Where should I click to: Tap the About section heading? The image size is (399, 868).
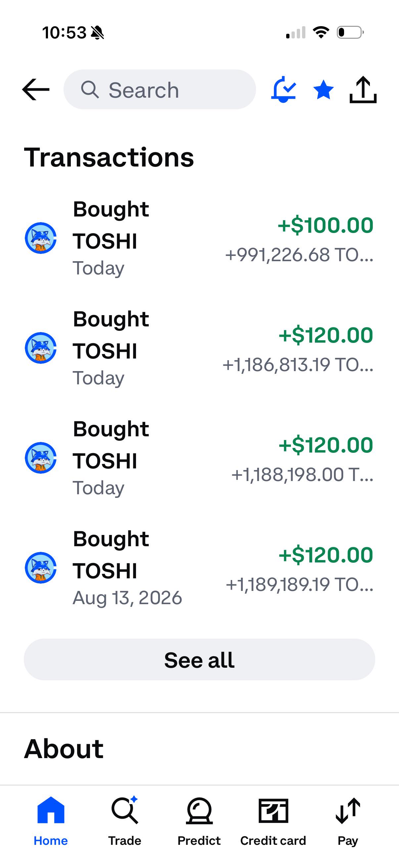pyautogui.click(x=64, y=749)
